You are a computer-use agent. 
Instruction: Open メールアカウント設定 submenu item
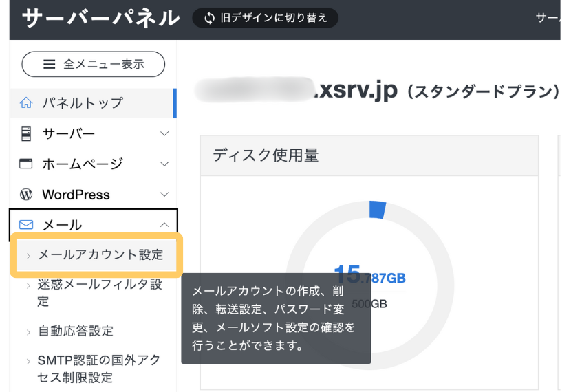tap(96, 254)
